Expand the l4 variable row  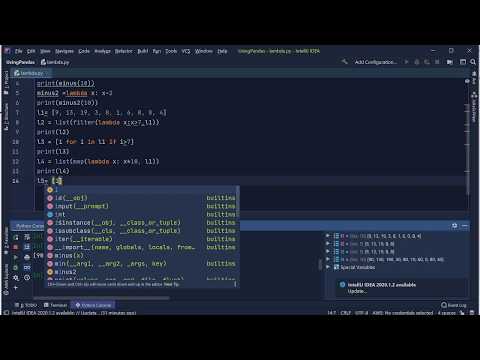click(328, 259)
